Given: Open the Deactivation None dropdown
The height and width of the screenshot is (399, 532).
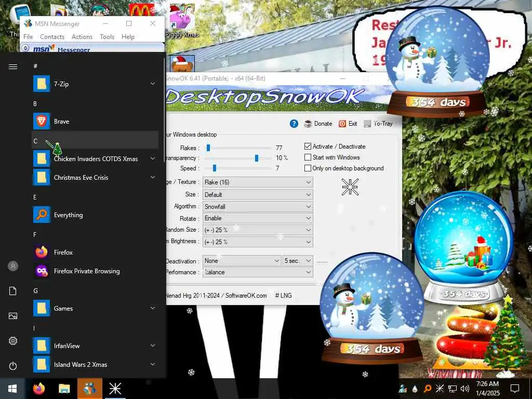Looking at the screenshot, I should (x=242, y=261).
